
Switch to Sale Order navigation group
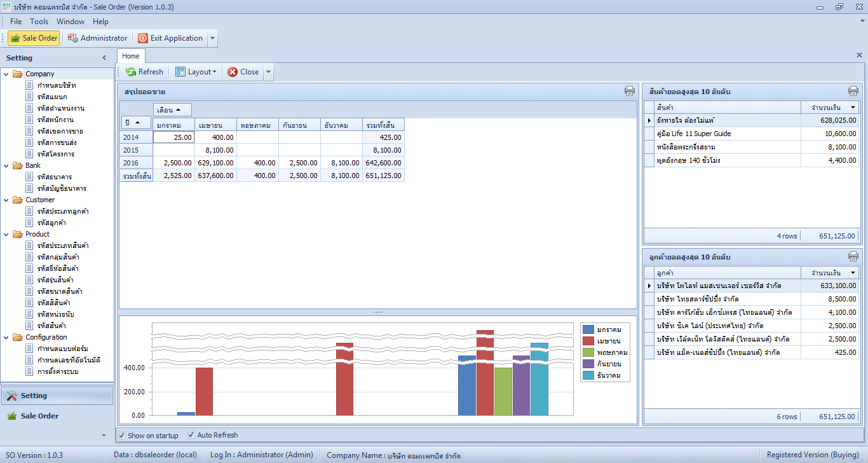[39, 416]
